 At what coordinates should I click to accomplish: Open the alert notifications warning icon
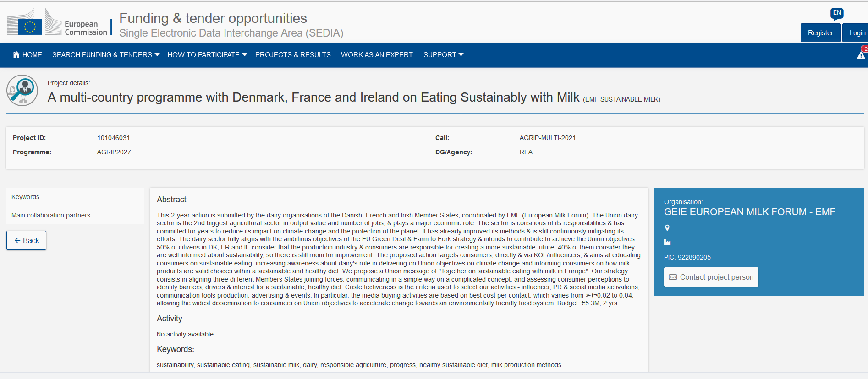pyautogui.click(x=861, y=55)
